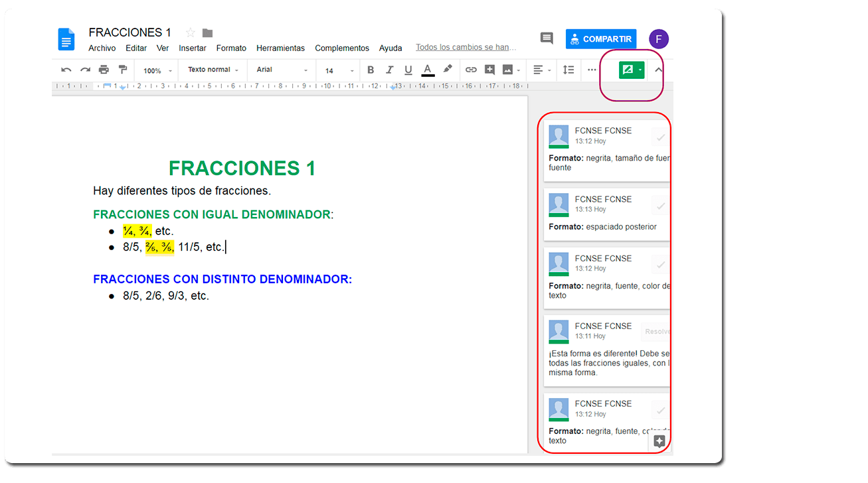Viewport: 868px width, 483px height.
Task: Click the Undo arrow icon
Action: point(66,70)
